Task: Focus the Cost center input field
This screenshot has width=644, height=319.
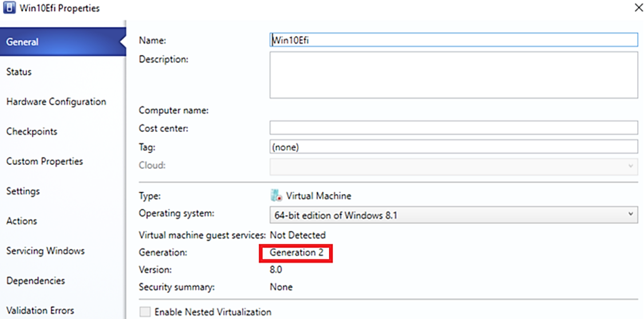Action: click(453, 128)
